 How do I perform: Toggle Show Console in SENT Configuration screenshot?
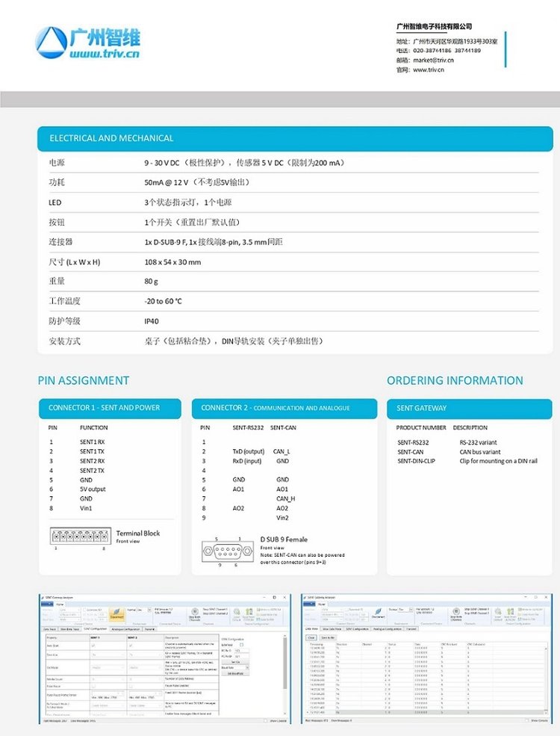pyautogui.click(x=265, y=720)
